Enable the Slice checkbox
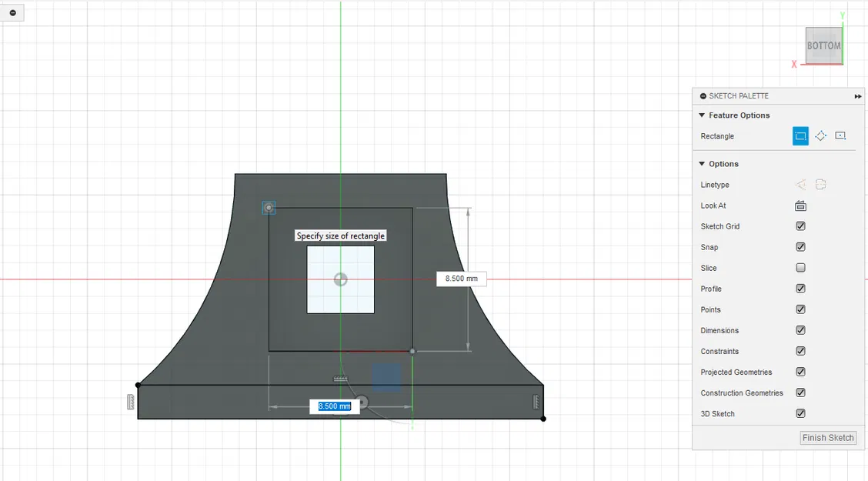The width and height of the screenshot is (868, 481). [800, 268]
